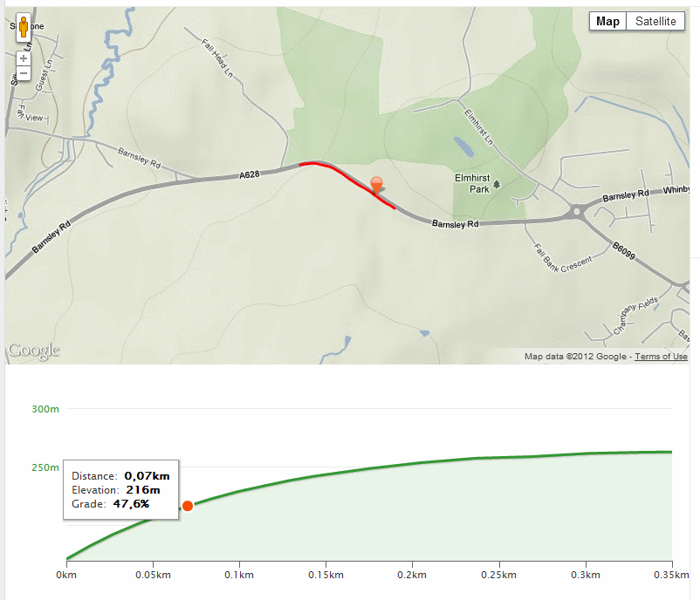This screenshot has width=700, height=600.
Task: Click the roundabout on Barnsley Rd
Action: [577, 211]
